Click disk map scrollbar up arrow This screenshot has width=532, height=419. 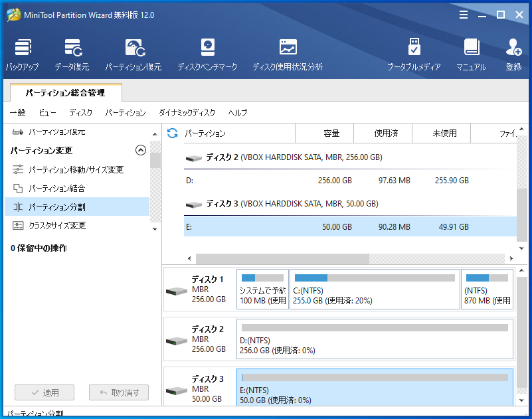(522, 270)
